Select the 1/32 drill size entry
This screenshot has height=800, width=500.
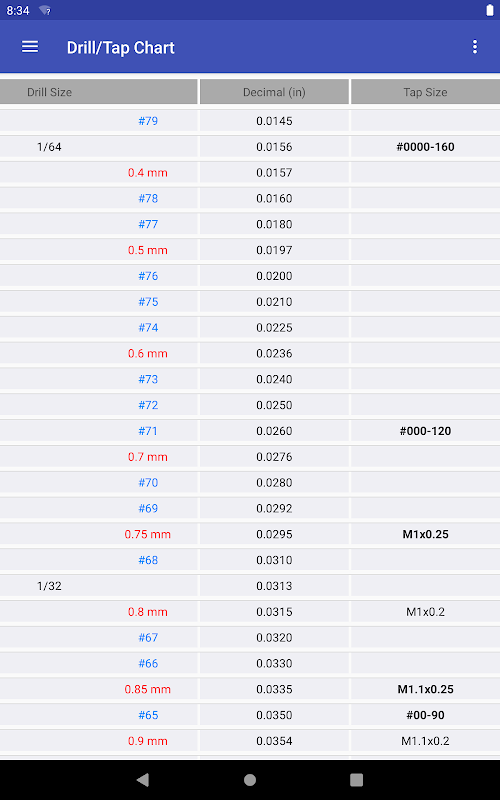(x=49, y=586)
